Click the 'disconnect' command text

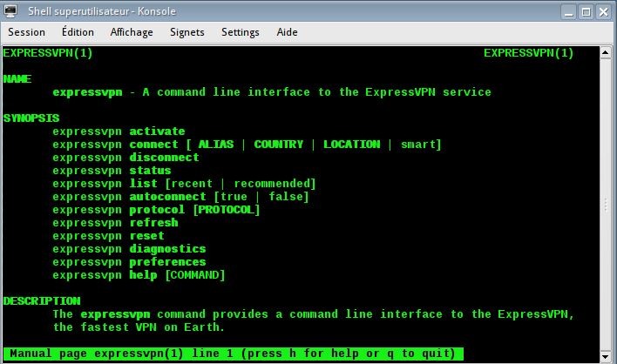coord(164,158)
